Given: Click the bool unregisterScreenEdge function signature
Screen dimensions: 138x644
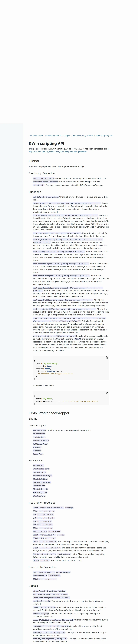Looking at the screenshot, I should pyautogui.click(x=57, y=233).
